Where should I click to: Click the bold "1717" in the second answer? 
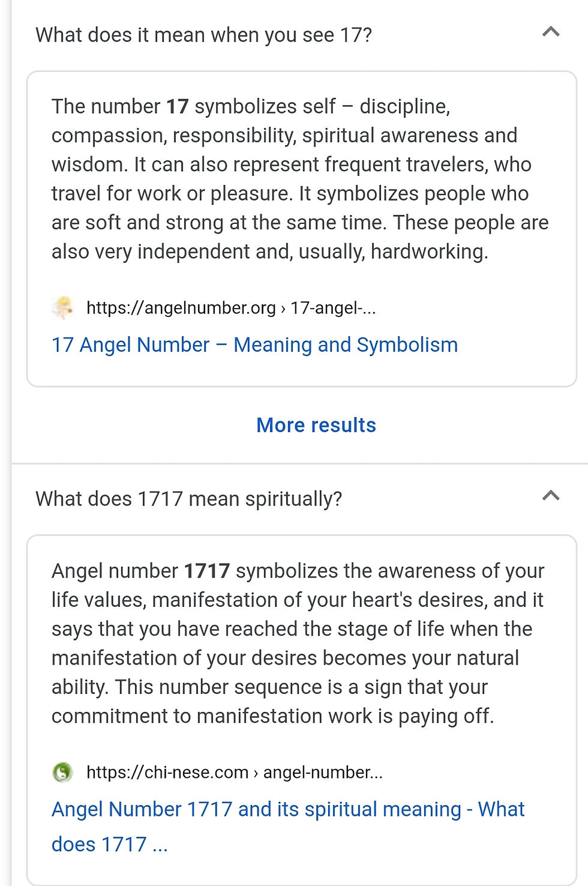pos(206,571)
